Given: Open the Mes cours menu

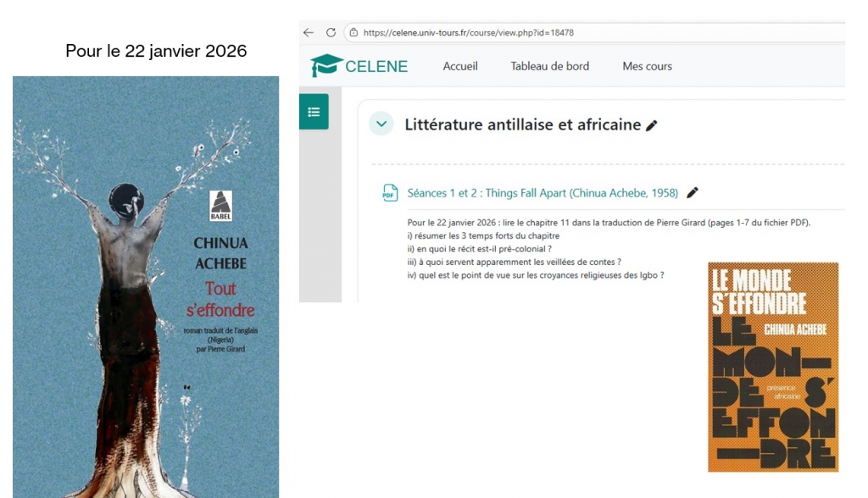Looking at the screenshot, I should click(x=647, y=66).
